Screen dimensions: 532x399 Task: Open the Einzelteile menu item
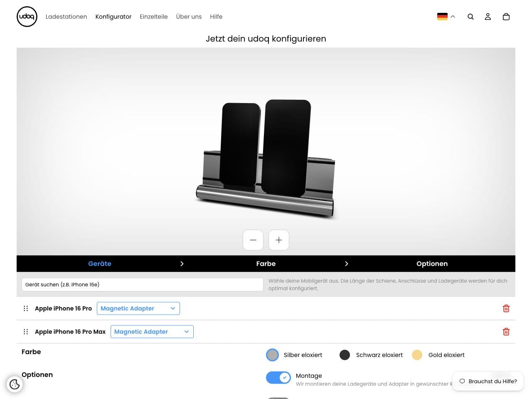pyautogui.click(x=154, y=17)
